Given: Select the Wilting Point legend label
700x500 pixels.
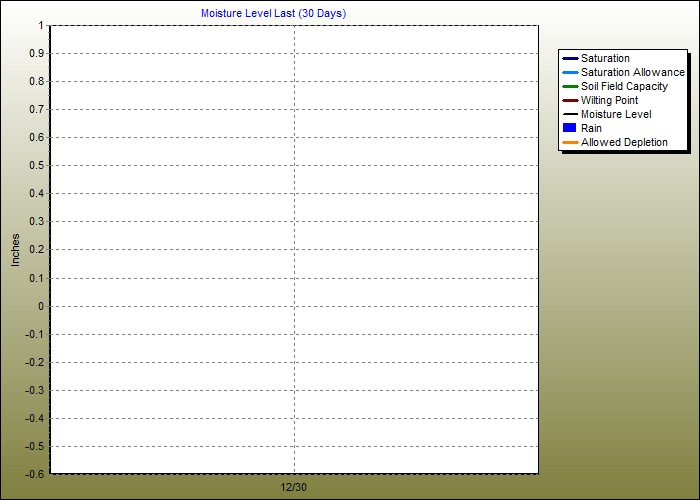Looking at the screenshot, I should [x=609, y=101].
